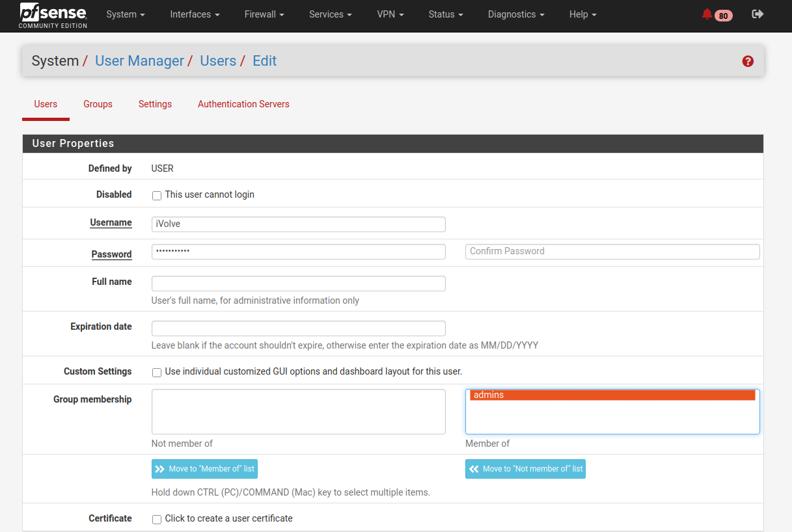Expand the Firewall menu
The width and height of the screenshot is (792, 532).
264,14
